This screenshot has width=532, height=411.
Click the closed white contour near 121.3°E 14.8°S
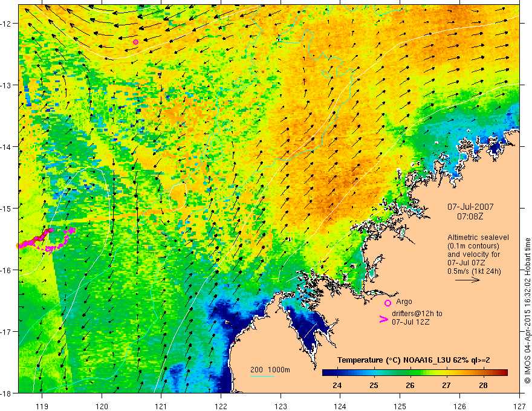click(x=178, y=196)
